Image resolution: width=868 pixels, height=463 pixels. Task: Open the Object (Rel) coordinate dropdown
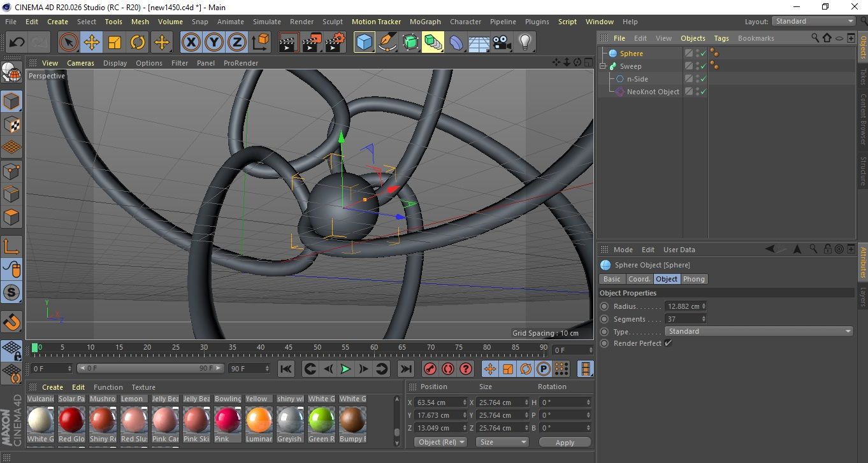(x=440, y=442)
